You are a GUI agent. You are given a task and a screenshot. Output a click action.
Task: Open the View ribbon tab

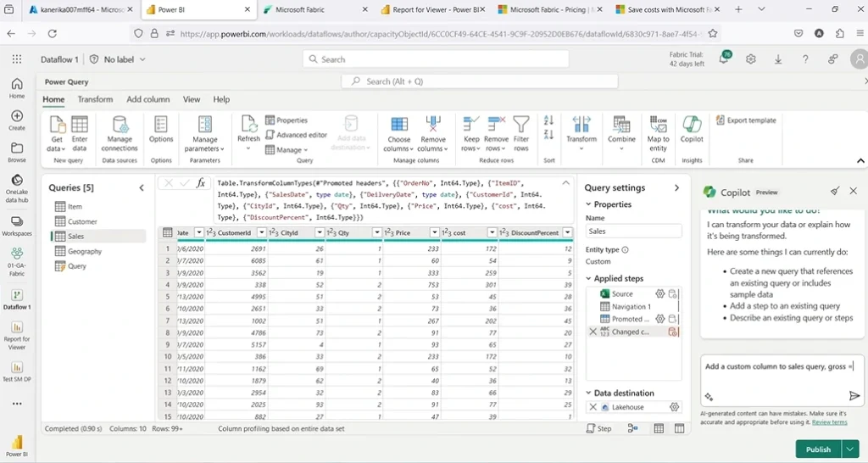point(192,99)
